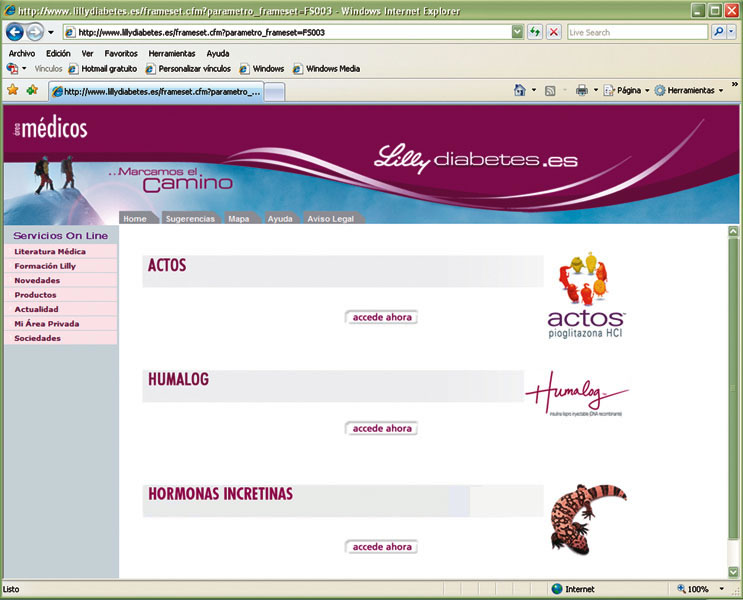This screenshot has height=600, width=743.
Task: Click the Personalizar vínculos shortcut
Action: point(188,69)
